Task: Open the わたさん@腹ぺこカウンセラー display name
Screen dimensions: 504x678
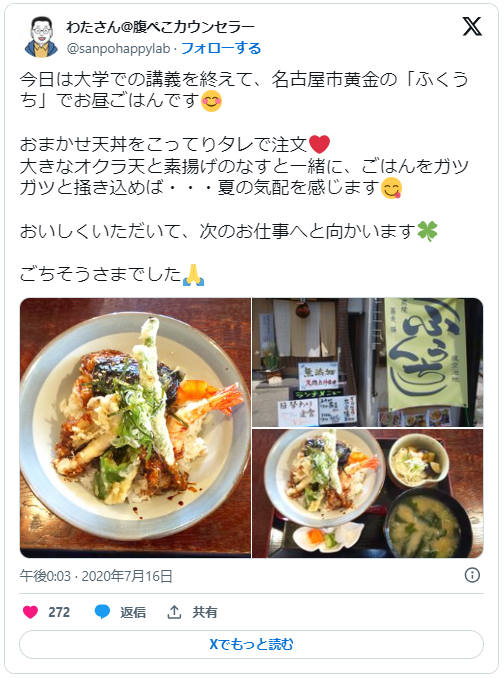Action: pyautogui.click(x=160, y=27)
